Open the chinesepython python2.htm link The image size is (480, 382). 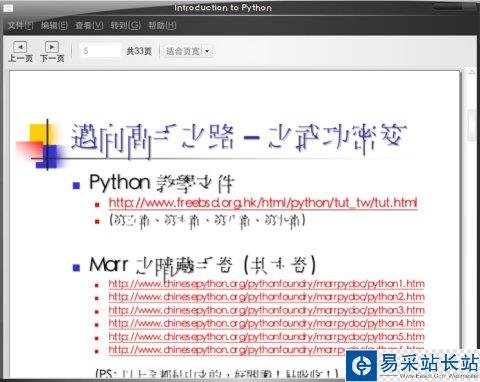pos(266,297)
